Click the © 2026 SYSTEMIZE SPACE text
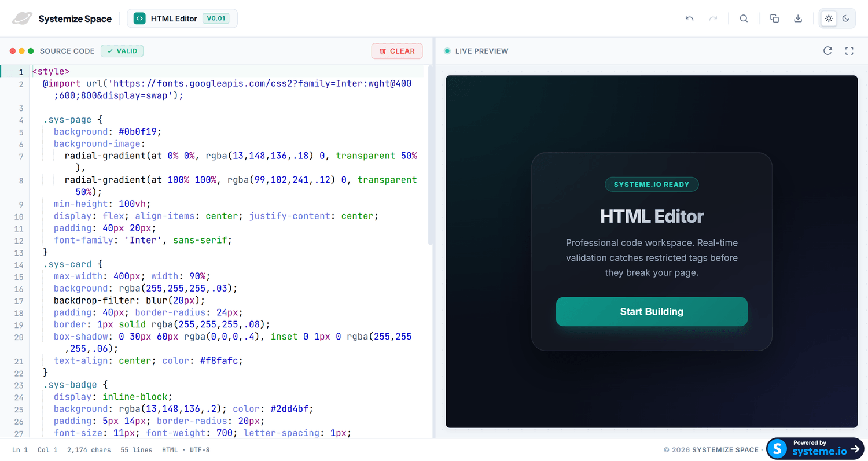Screen dimensions: 868x461 [x=711, y=449]
